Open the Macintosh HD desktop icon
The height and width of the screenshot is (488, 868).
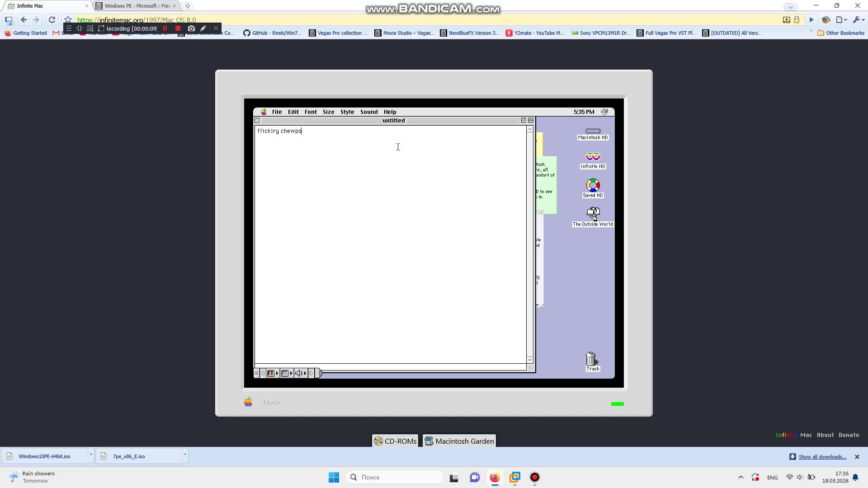[593, 131]
